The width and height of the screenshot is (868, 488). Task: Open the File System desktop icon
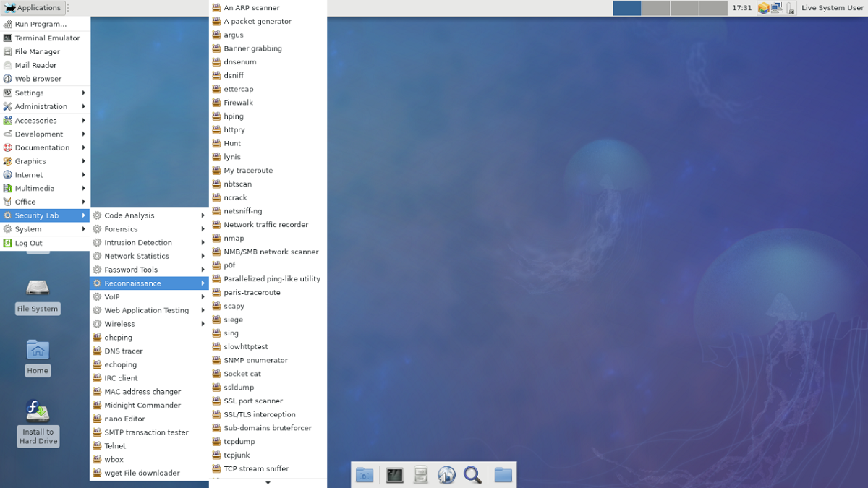38,288
